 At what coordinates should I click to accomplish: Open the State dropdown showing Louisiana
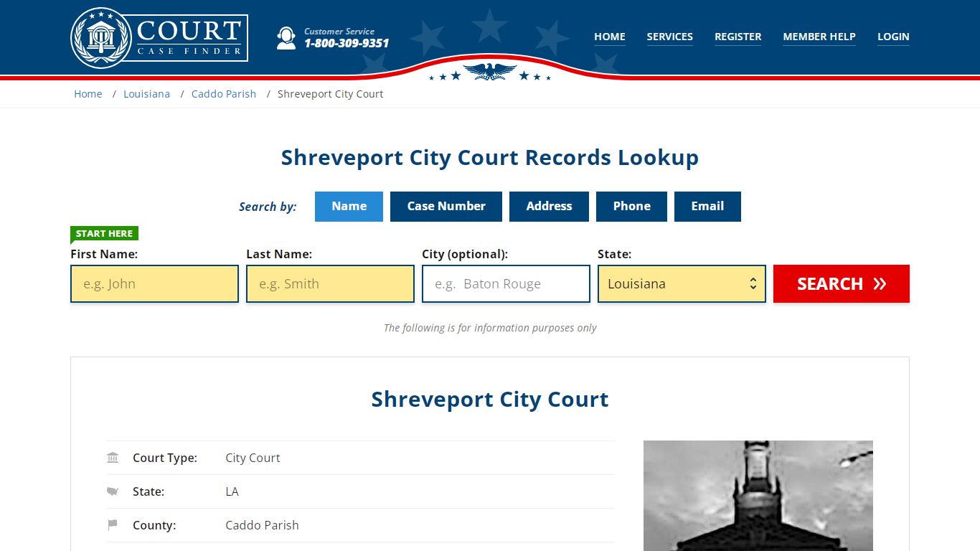coord(682,283)
